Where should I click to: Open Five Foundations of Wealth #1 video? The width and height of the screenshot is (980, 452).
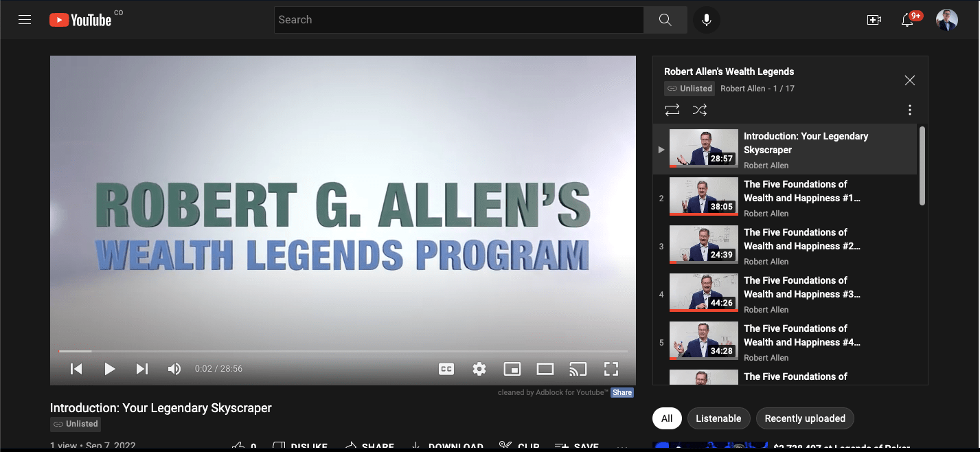point(785,198)
